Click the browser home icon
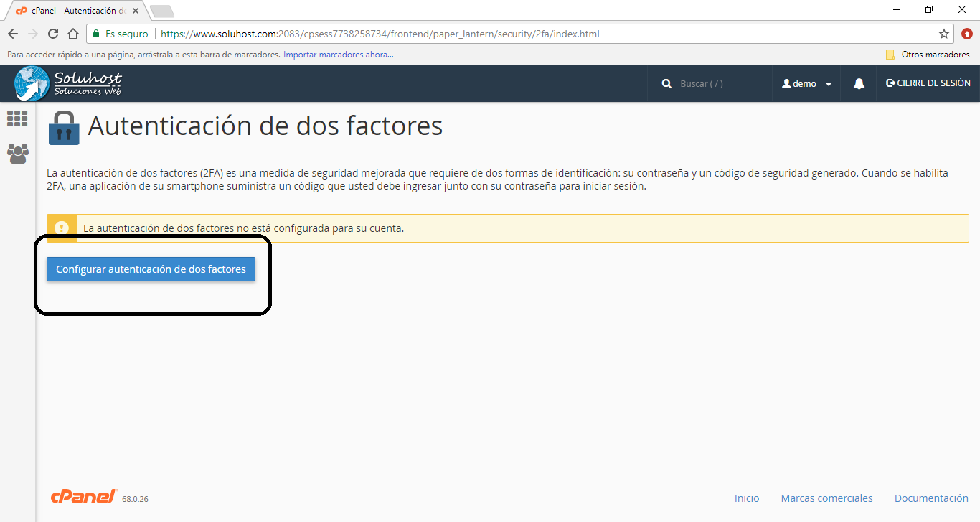Image resolution: width=980 pixels, height=522 pixels. [72, 34]
